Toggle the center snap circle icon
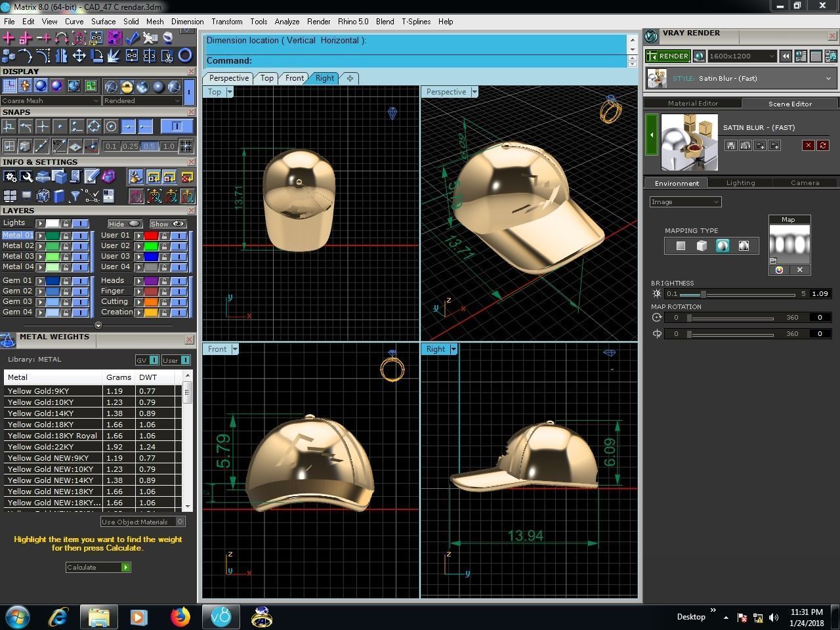The height and width of the screenshot is (630, 840). [111, 127]
